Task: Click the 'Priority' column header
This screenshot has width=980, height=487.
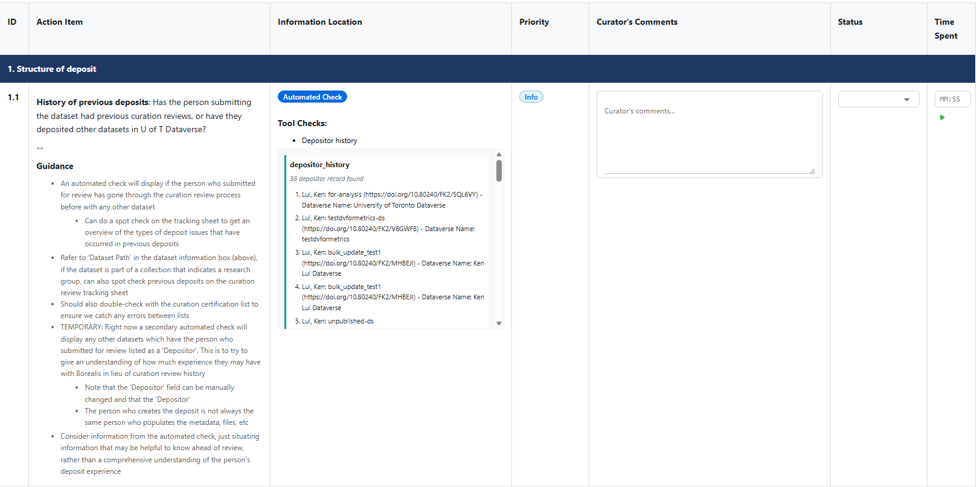Action: tap(534, 22)
